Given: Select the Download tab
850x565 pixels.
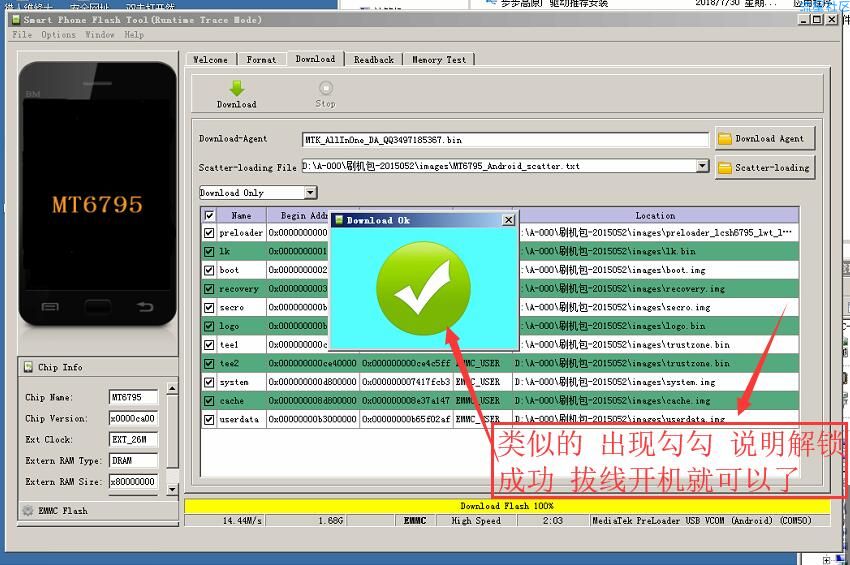Looking at the screenshot, I should [315, 59].
